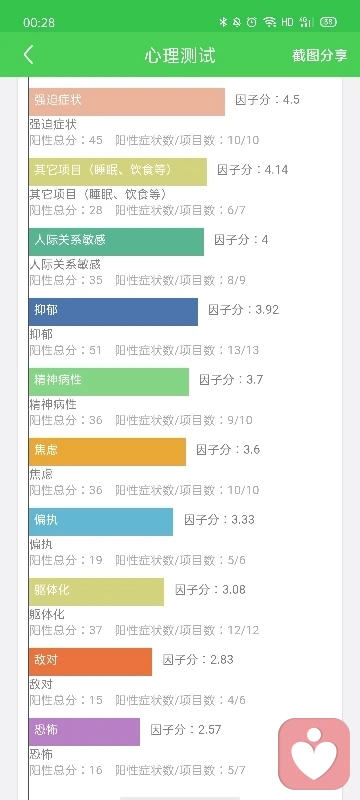Screen dimensions: 360x800
Task: Select the green 人际关系敏感 bar
Action: point(116,241)
